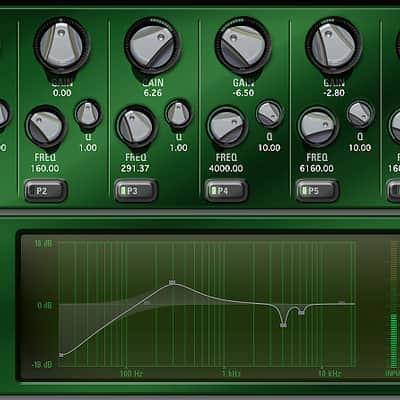This screenshot has height=400, width=400.
Task: Click the Q value 1.00 of band P3
Action: click(179, 148)
